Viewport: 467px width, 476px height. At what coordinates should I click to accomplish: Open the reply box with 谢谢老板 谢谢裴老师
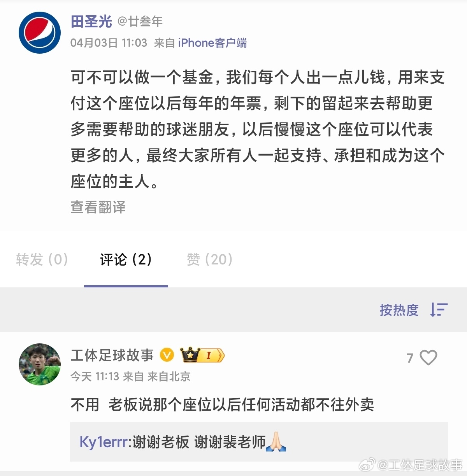click(x=259, y=442)
